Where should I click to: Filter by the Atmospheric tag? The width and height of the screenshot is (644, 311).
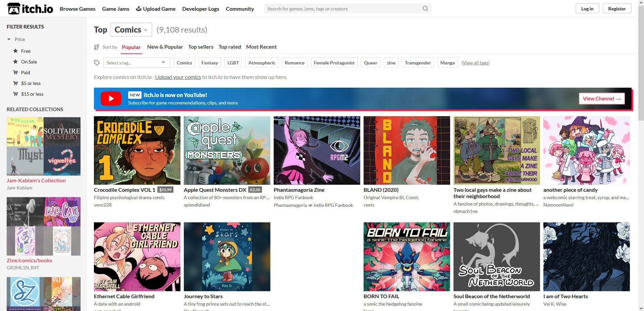tap(262, 63)
